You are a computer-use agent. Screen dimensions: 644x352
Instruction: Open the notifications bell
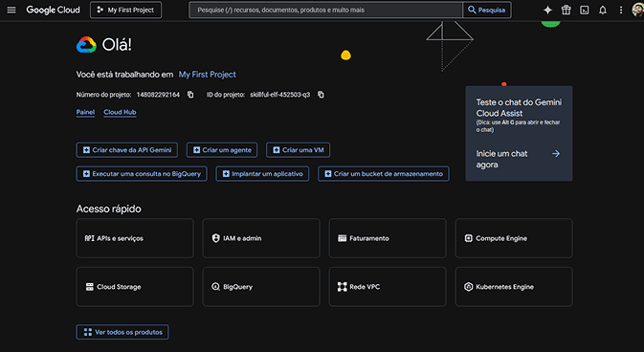coord(603,10)
